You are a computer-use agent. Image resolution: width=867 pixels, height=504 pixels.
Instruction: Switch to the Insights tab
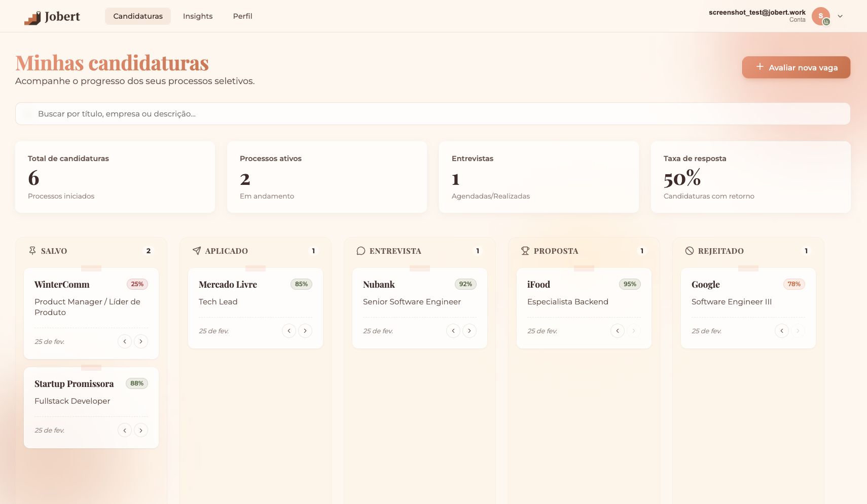point(198,16)
